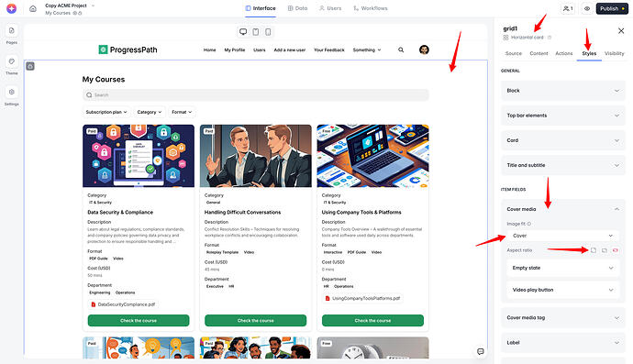Open DataSecurityCompliance.pdf file icon

point(94,304)
